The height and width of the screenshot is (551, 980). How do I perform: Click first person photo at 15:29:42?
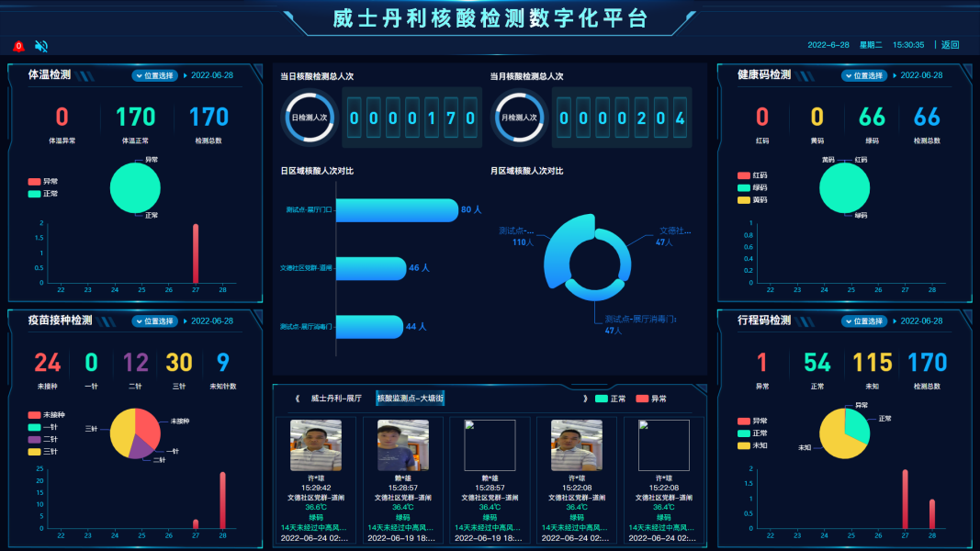316,445
